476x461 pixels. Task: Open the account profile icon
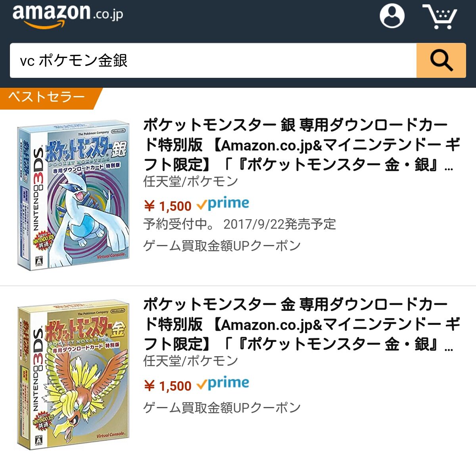[x=392, y=15]
